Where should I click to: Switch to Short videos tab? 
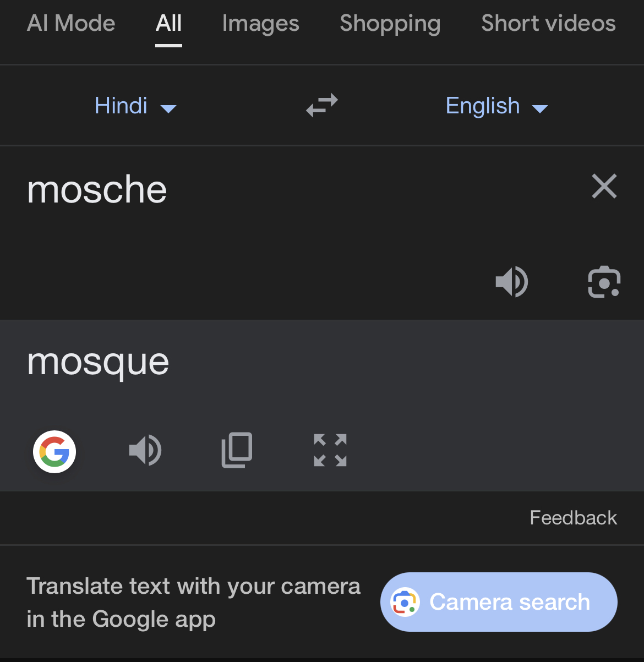[x=548, y=24]
